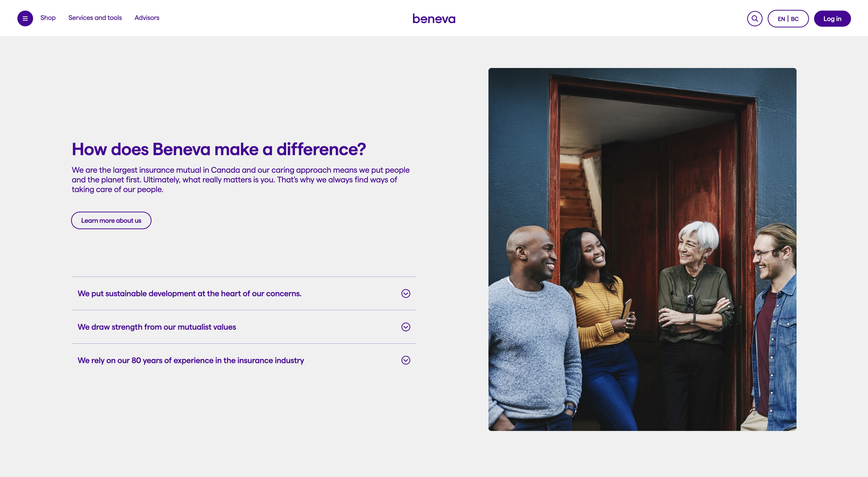Open the hamburger main menu icon
The height and width of the screenshot is (477, 868).
point(25,18)
